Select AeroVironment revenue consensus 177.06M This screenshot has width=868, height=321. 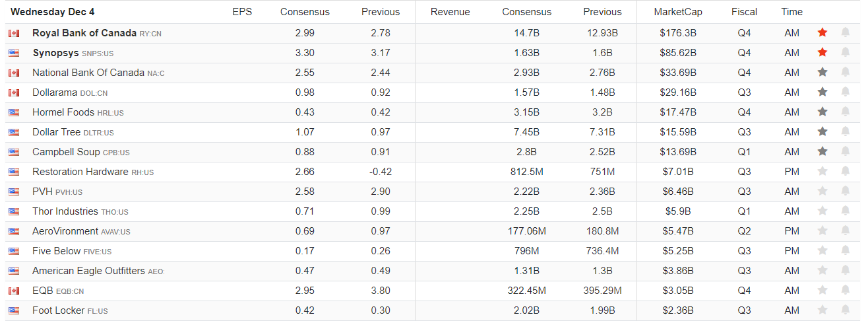(x=526, y=231)
